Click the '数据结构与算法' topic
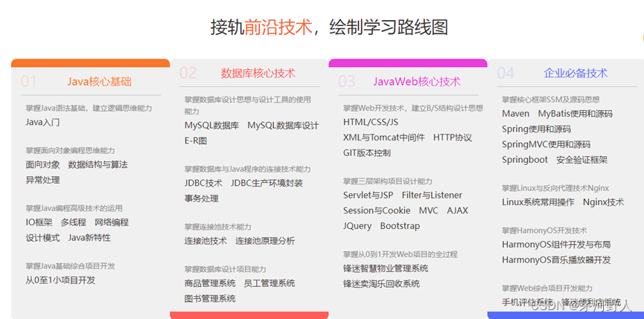The image size is (644, 319). 98,164
